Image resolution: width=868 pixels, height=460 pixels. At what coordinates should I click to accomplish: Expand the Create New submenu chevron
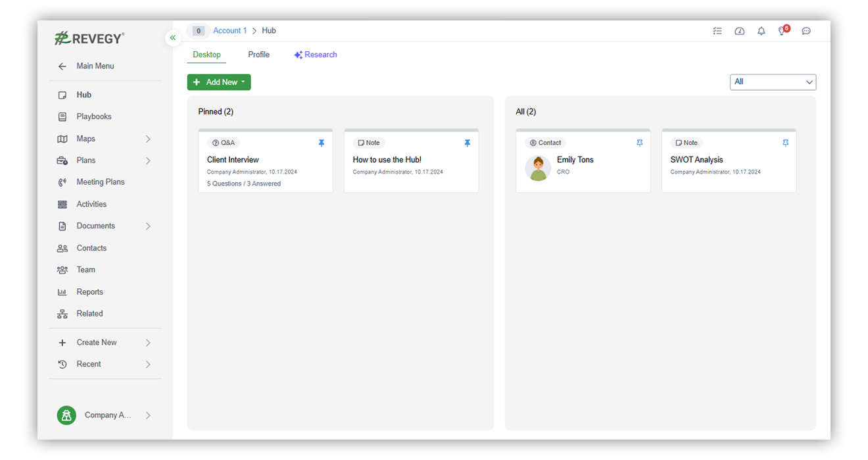pyautogui.click(x=148, y=343)
